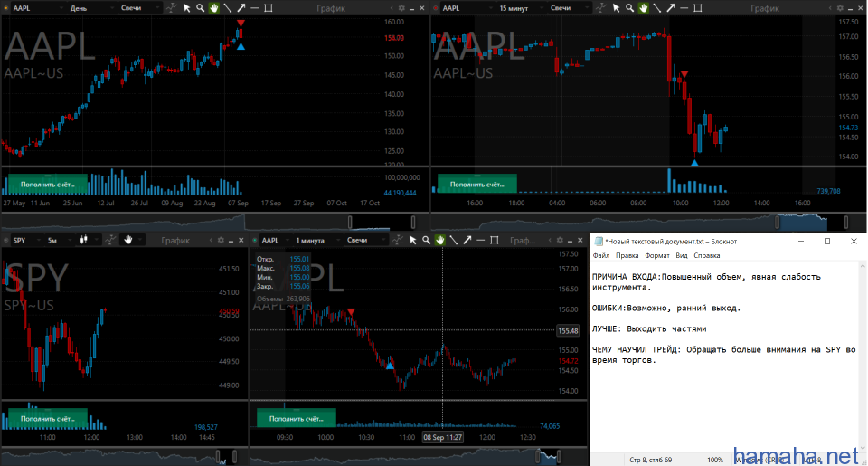Click the hand pan tool in AAPL 15-minute chart
Viewport: 868px width, 466px height.
pyautogui.click(x=643, y=8)
